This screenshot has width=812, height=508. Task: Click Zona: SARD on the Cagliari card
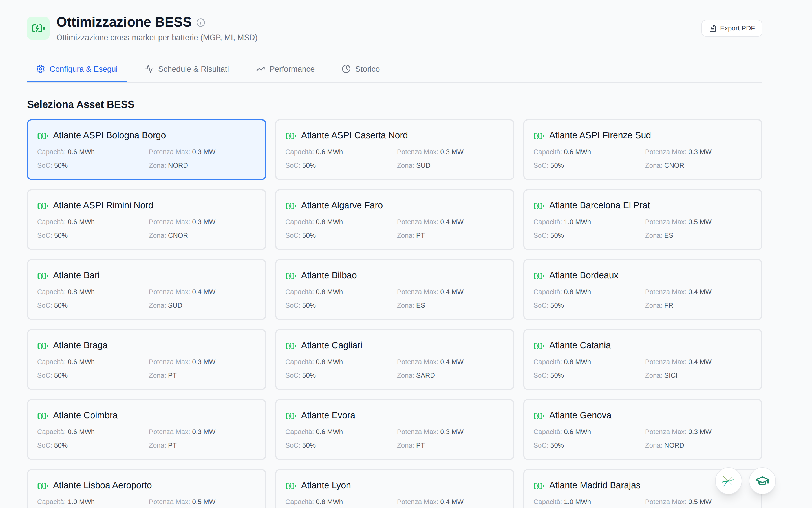coord(416,375)
